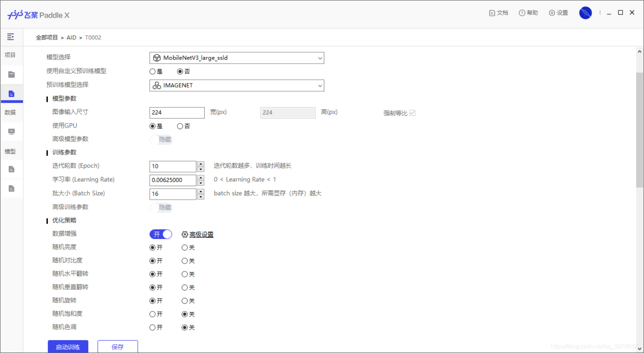Viewport: 644px width, 353px height.
Task: Toggle 高级模型参数 hidden switch
Action: coord(161,139)
